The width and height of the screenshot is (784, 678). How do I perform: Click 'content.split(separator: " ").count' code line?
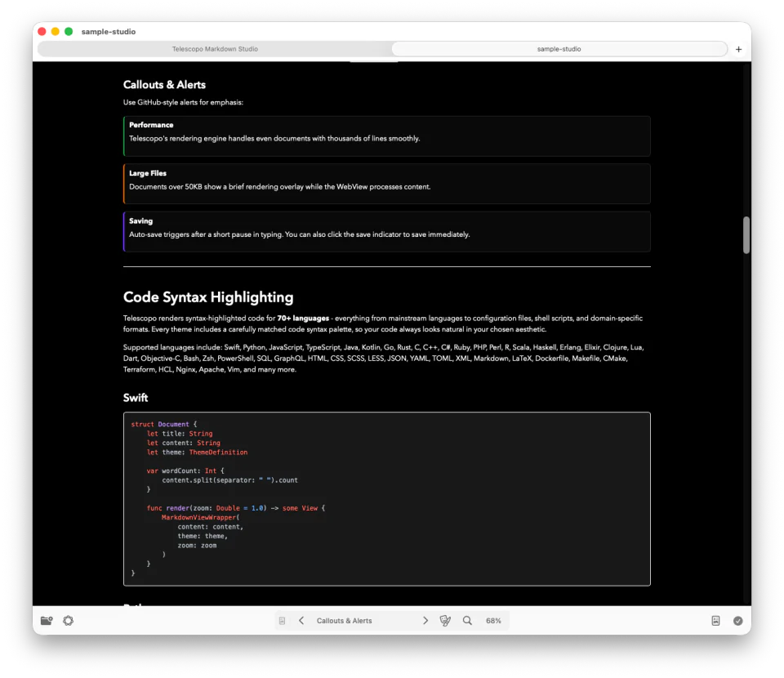tap(229, 480)
